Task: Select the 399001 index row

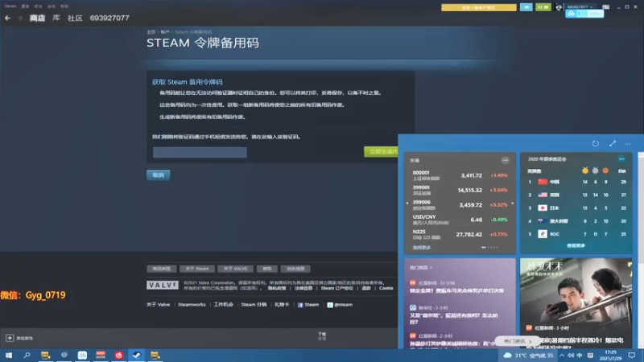Action: click(x=460, y=190)
